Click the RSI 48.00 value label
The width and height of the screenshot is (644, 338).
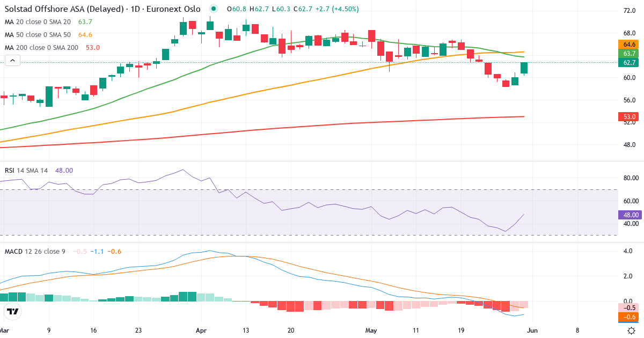(x=630, y=215)
